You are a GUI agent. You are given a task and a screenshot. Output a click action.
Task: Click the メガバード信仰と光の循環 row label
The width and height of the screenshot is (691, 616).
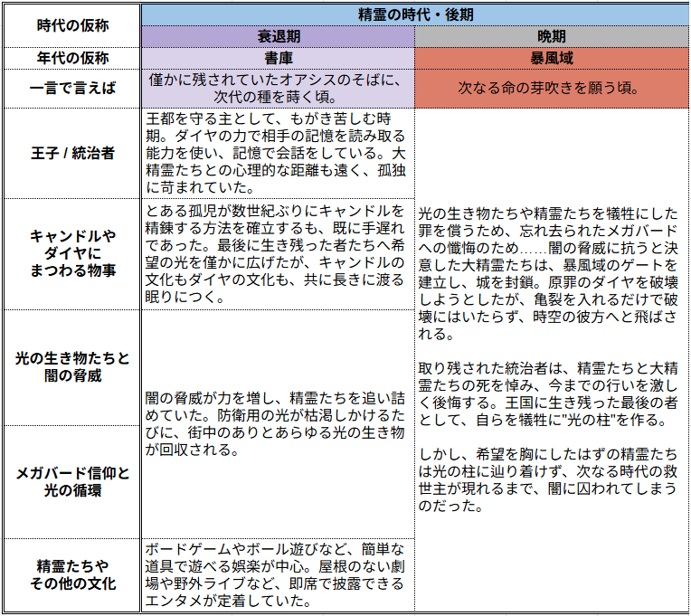click(x=72, y=481)
